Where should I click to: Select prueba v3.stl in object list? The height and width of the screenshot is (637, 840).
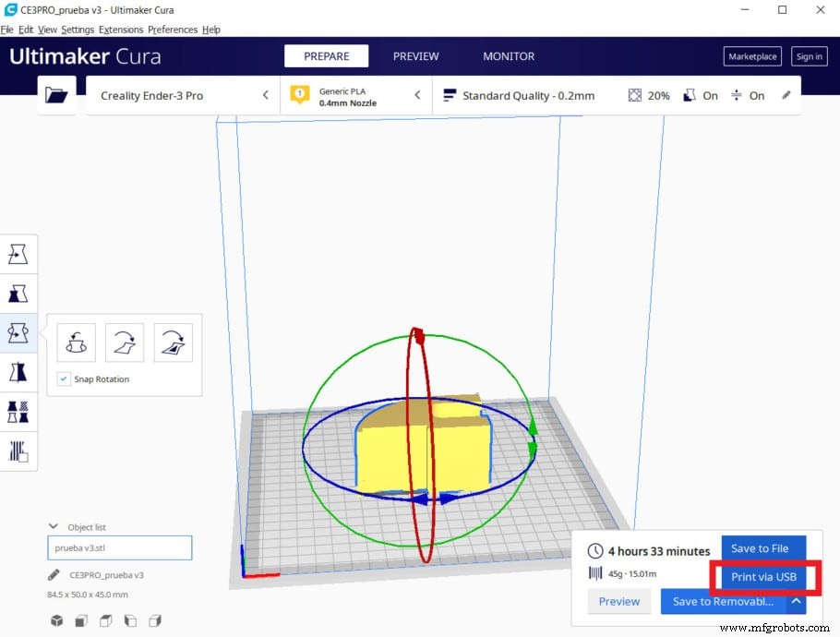click(x=119, y=548)
